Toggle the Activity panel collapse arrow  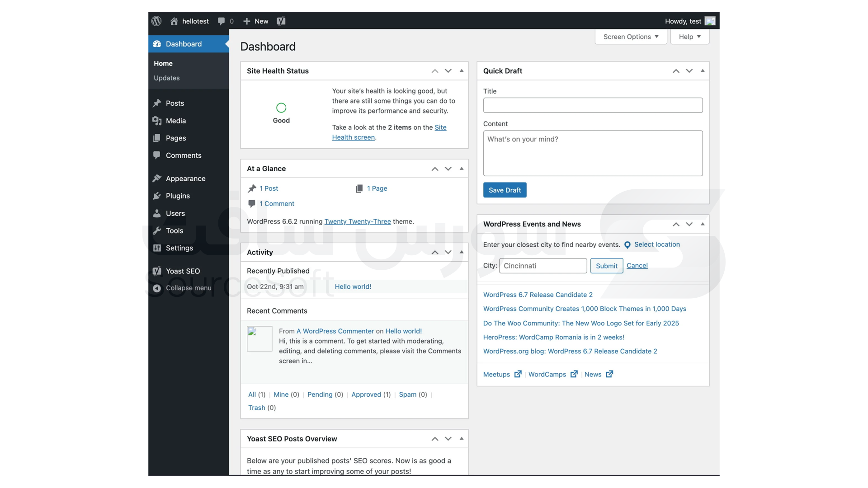(462, 252)
